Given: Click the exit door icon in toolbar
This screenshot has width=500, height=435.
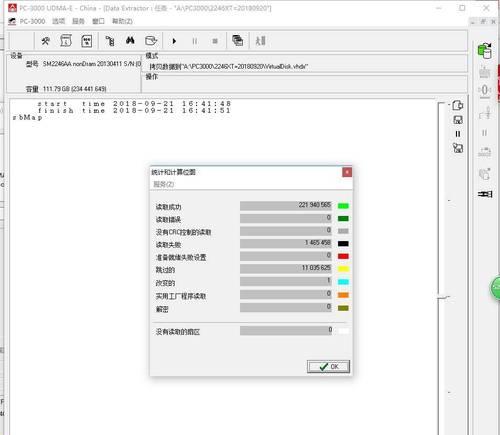Looking at the screenshot, I should (260, 41).
